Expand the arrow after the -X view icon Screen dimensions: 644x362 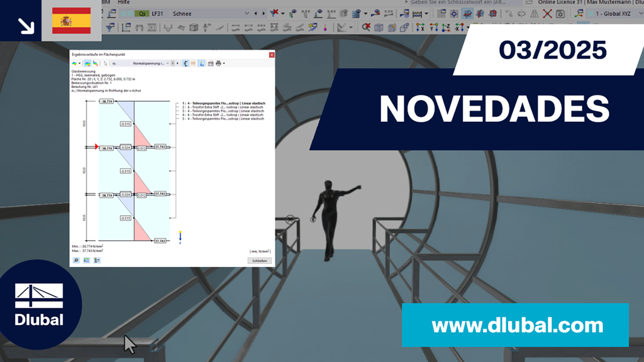coord(468,28)
